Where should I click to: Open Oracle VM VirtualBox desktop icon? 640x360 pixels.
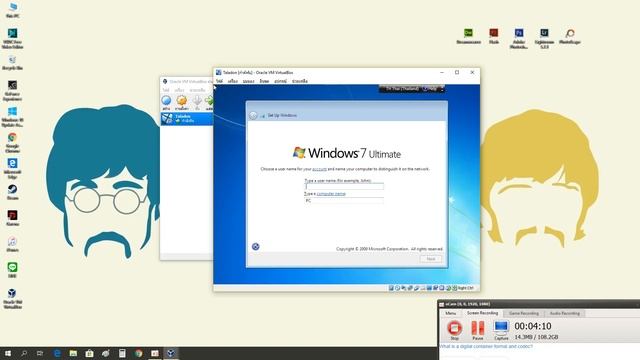(12, 299)
